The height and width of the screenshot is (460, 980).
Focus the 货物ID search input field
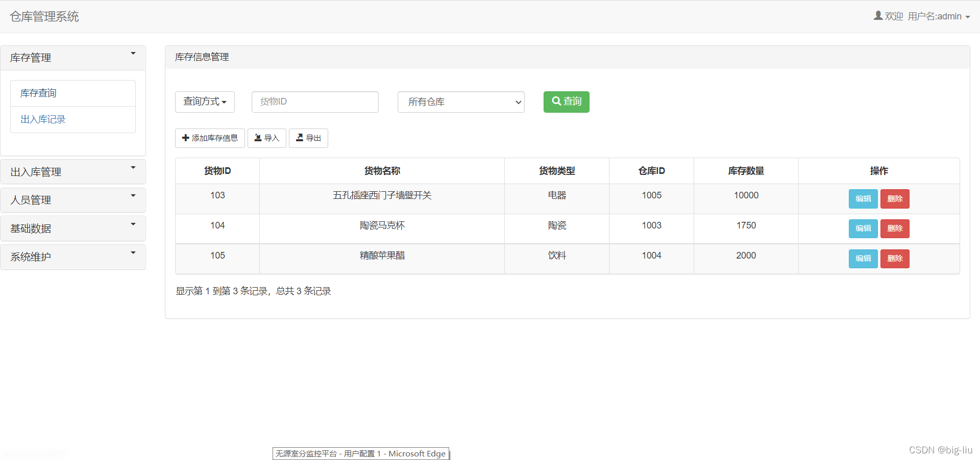(x=315, y=101)
